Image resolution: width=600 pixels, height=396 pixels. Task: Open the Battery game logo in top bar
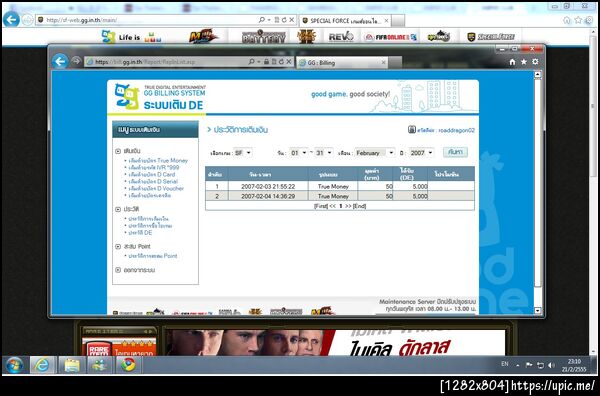click(264, 37)
